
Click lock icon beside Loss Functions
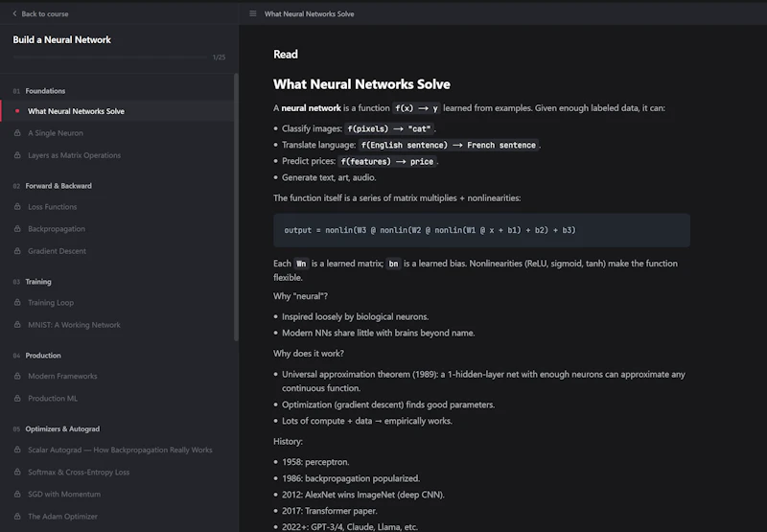17,207
